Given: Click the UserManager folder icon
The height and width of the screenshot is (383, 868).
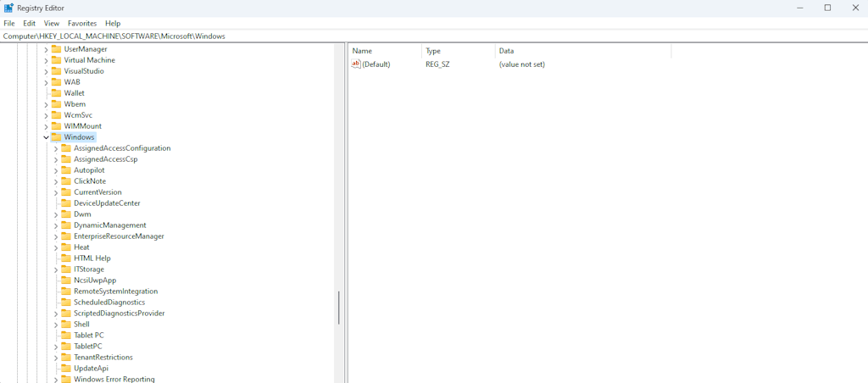Looking at the screenshot, I should (56, 48).
